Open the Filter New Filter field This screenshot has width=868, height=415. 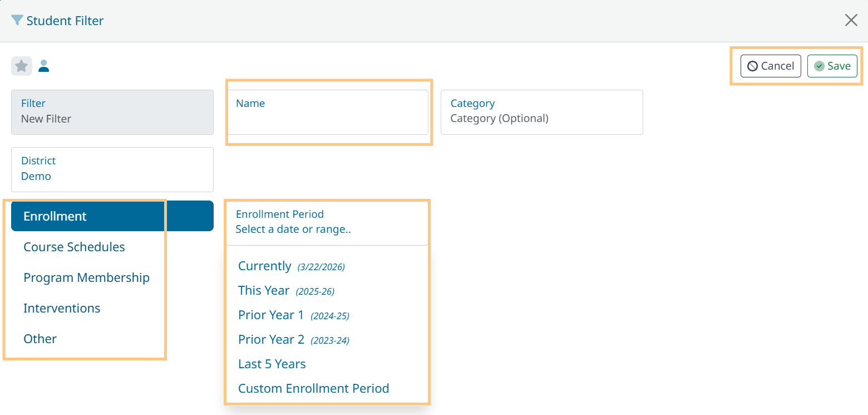[112, 112]
